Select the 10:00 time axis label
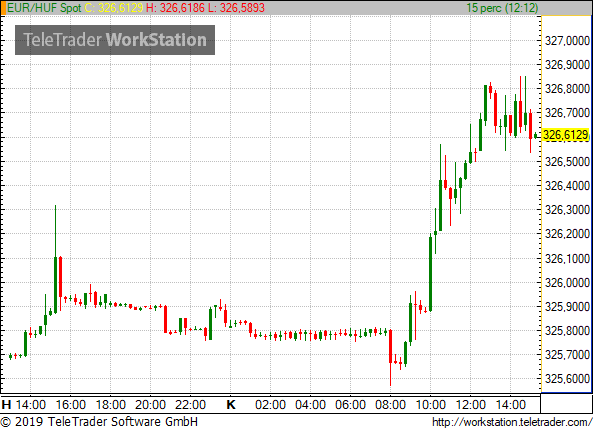 tap(430, 405)
